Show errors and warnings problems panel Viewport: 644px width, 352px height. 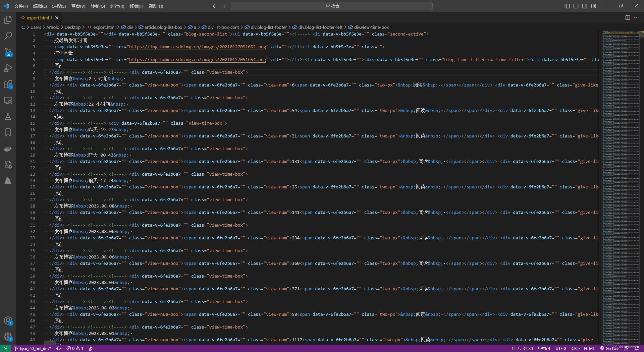pyautogui.click(x=75, y=348)
